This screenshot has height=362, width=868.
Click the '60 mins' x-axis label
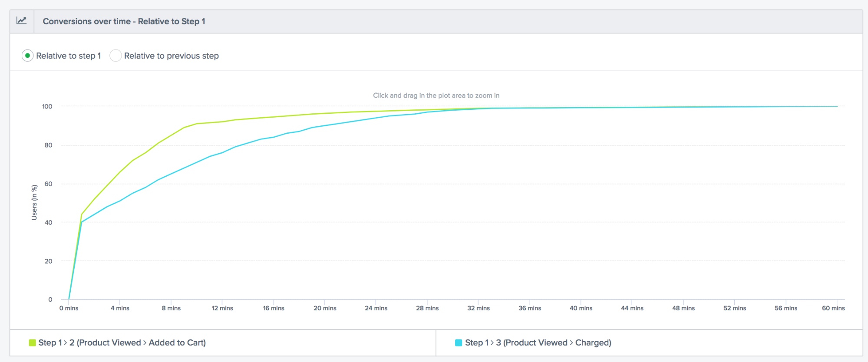click(x=833, y=308)
